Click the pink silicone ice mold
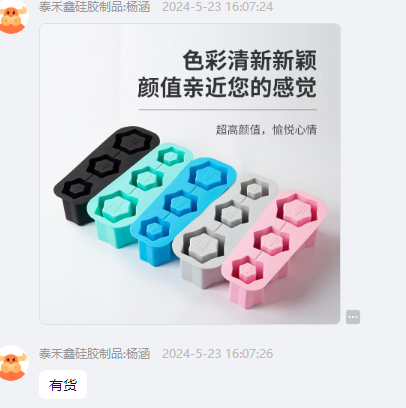The image size is (406, 408). tap(272, 247)
